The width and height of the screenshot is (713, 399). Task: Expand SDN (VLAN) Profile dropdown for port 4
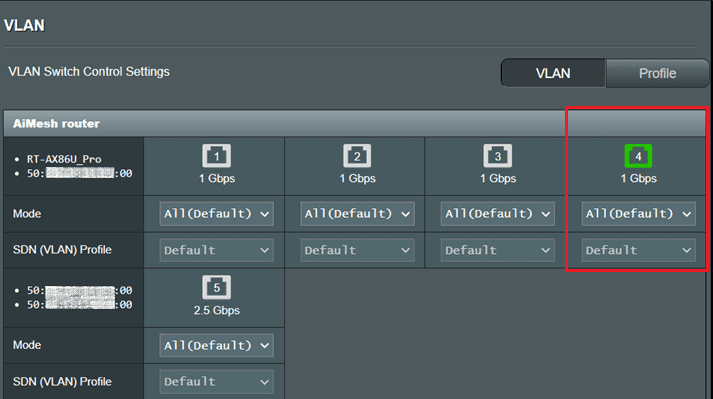click(x=638, y=250)
